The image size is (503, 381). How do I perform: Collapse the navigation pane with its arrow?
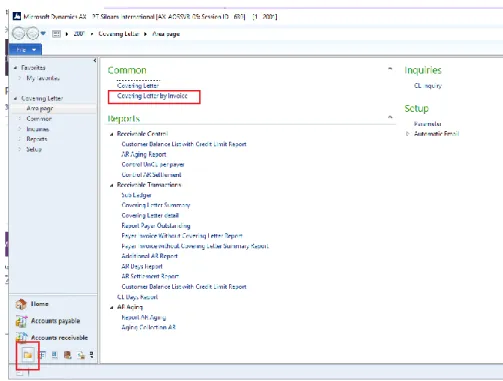click(x=95, y=60)
